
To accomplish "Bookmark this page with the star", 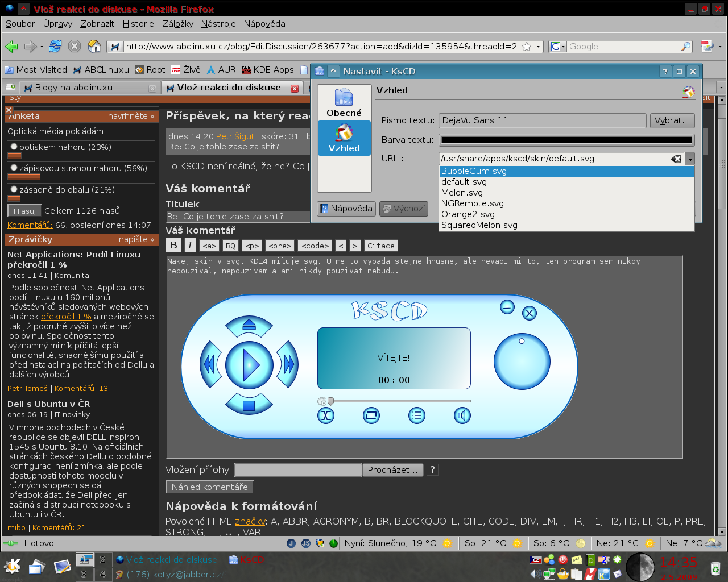I will click(527, 47).
